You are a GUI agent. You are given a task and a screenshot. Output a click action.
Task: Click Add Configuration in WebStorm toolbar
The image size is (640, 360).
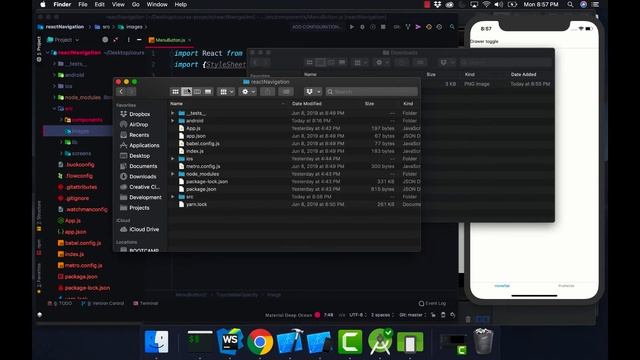coord(317,27)
